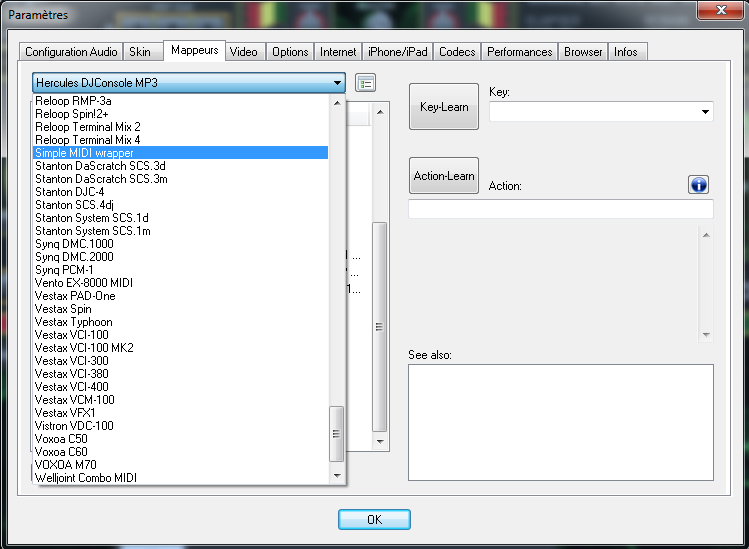The width and height of the screenshot is (749, 549).
Task: Open the Infos tab
Action: pos(626,52)
